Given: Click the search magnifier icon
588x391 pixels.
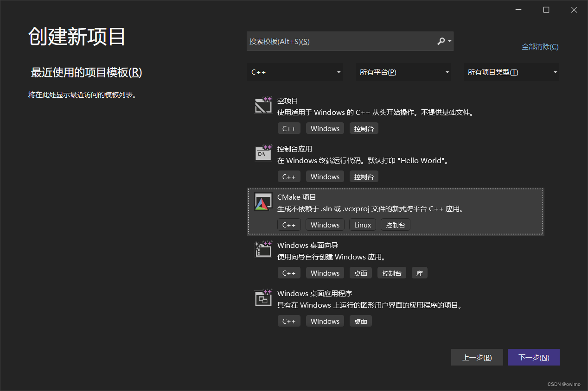Looking at the screenshot, I should pos(441,41).
